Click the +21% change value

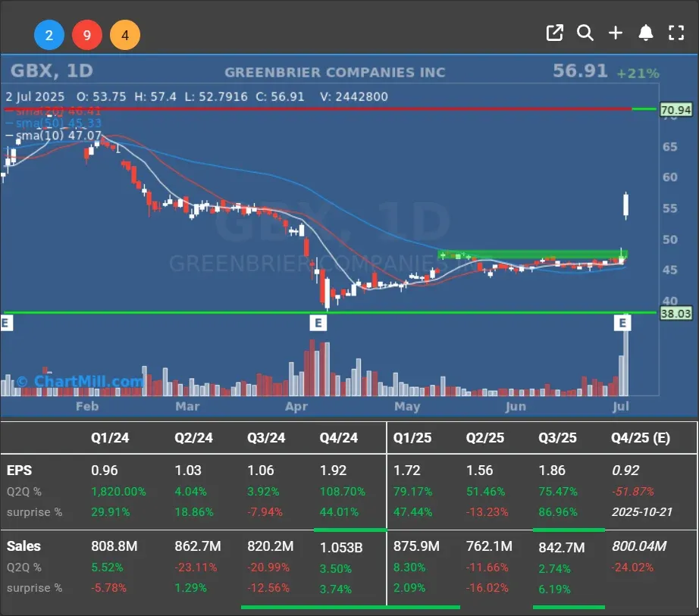click(x=638, y=73)
